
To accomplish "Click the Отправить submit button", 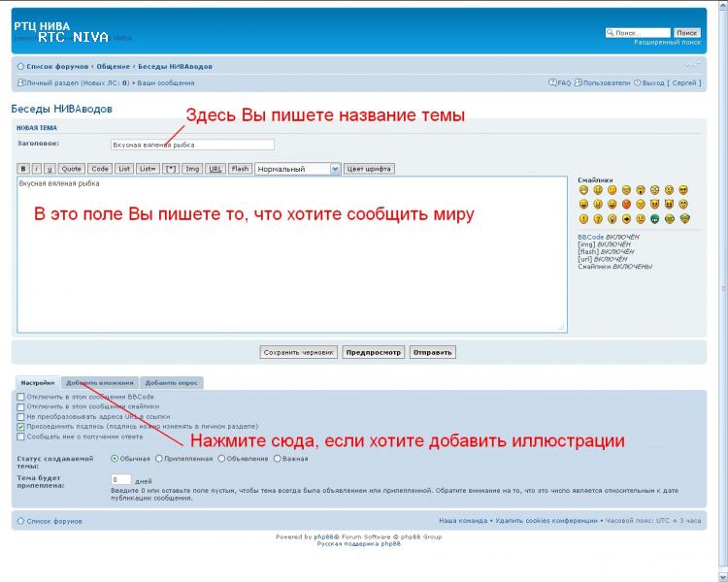I will [432, 352].
